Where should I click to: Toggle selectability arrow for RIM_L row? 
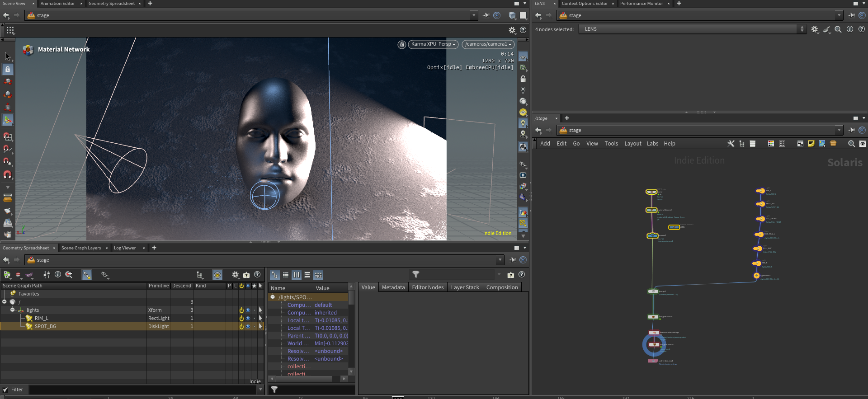260,318
